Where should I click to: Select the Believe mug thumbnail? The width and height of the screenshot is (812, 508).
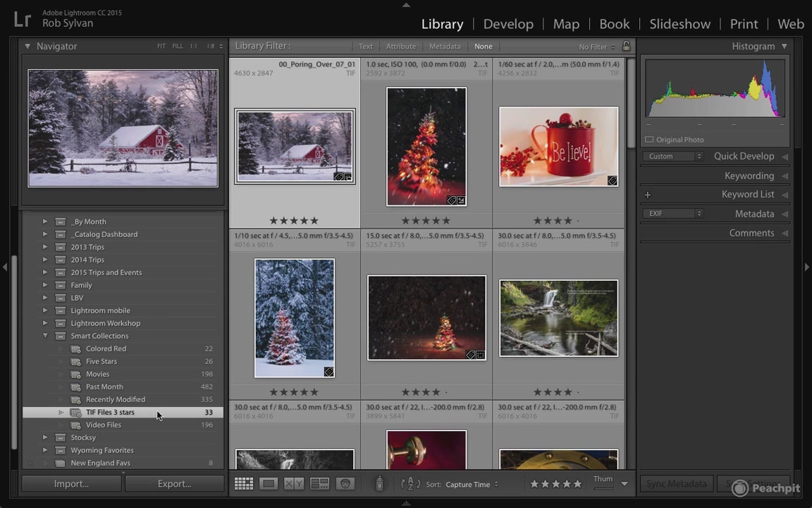click(558, 147)
